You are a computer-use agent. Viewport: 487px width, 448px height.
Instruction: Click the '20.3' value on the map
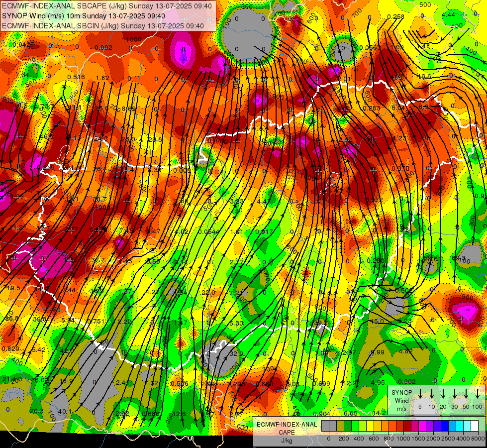pyautogui.click(x=37, y=411)
